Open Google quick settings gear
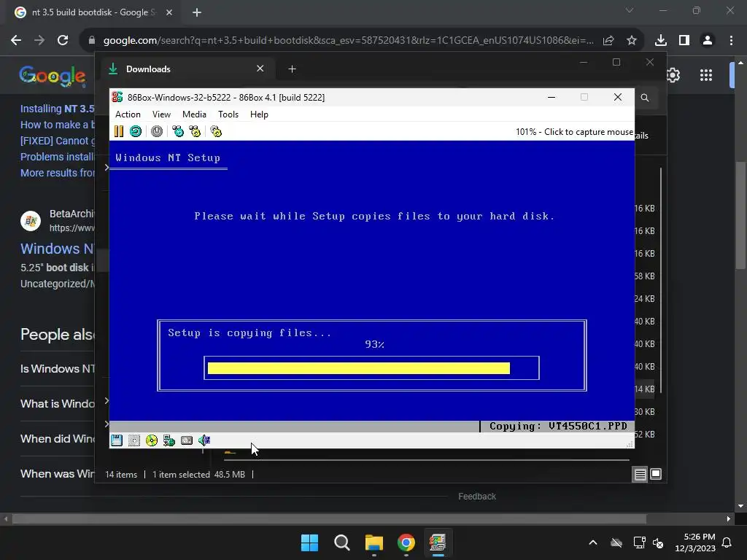The image size is (747, 560). 673,75
